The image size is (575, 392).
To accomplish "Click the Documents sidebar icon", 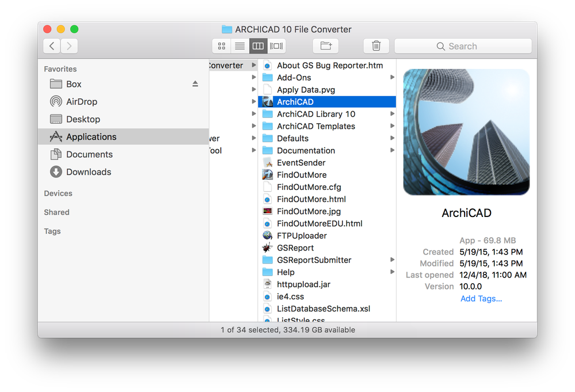I will 56,154.
